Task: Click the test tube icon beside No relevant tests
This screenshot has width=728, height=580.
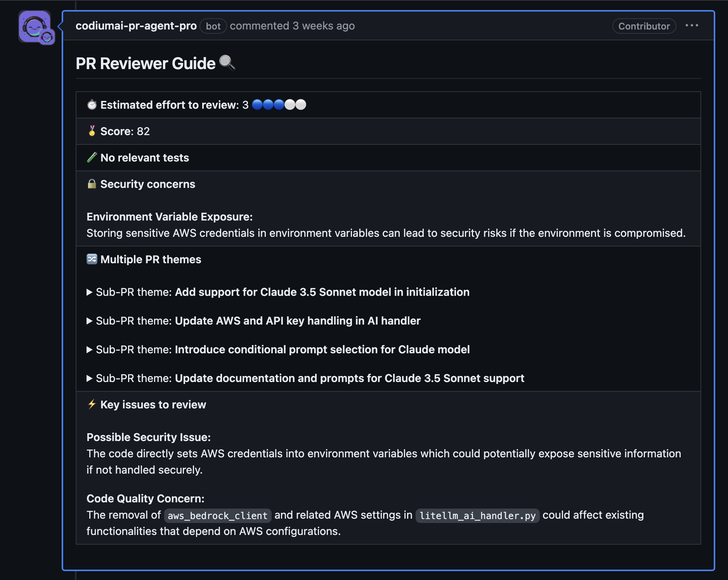Action: [x=92, y=157]
